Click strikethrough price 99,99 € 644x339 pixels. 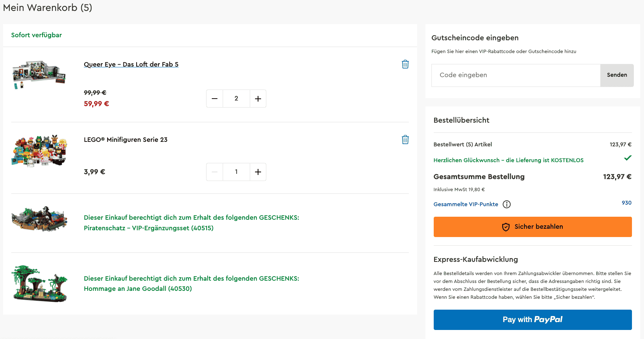pyautogui.click(x=95, y=93)
